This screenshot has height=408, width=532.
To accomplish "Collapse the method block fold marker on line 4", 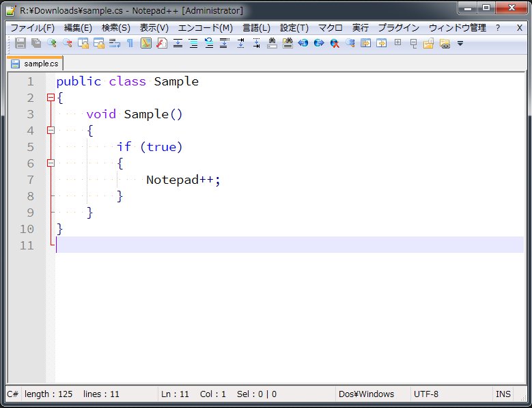I will click(51, 131).
